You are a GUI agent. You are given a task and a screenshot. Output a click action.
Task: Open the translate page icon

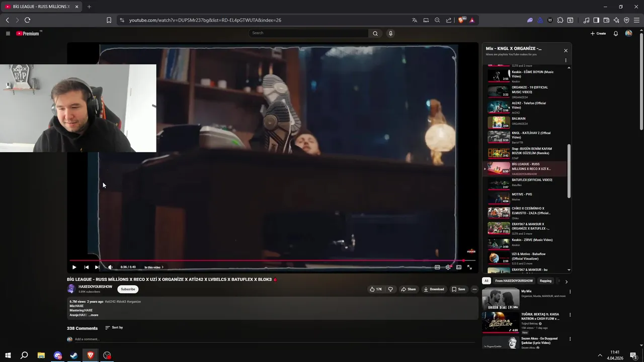click(x=415, y=20)
